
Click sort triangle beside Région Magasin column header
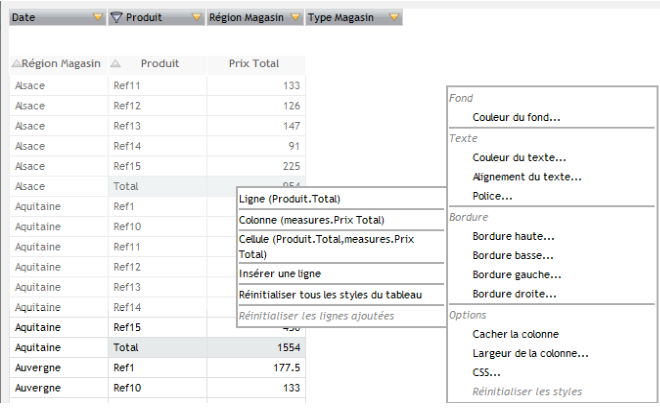click(x=16, y=64)
